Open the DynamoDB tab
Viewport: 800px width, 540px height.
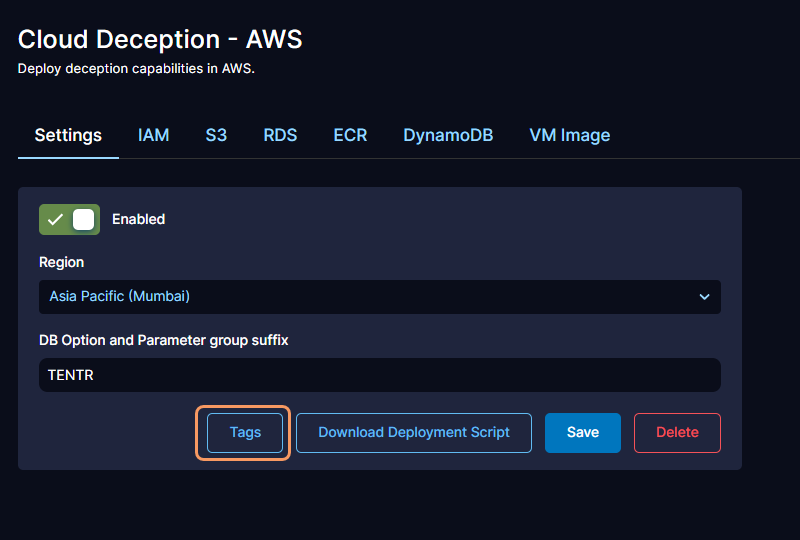pos(448,135)
